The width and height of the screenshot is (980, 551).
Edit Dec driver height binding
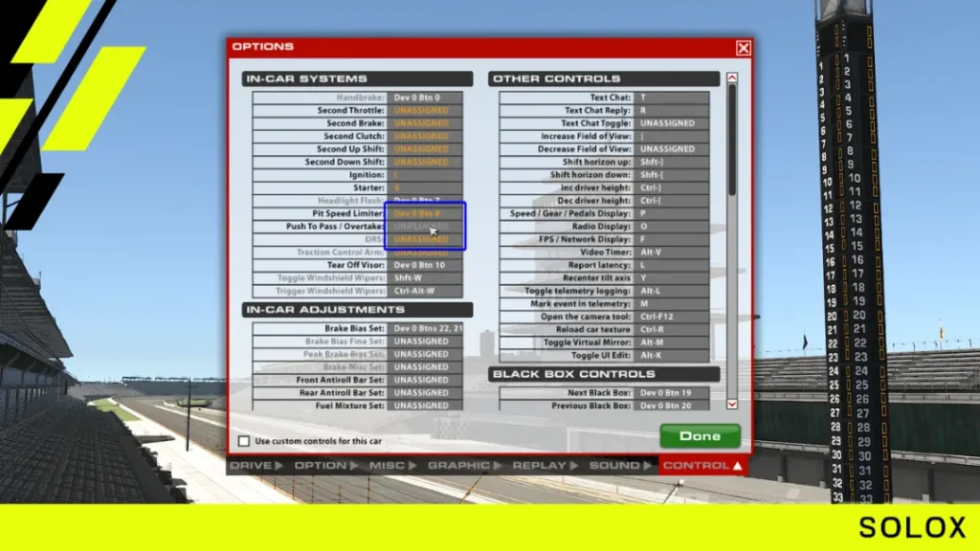[x=672, y=201]
